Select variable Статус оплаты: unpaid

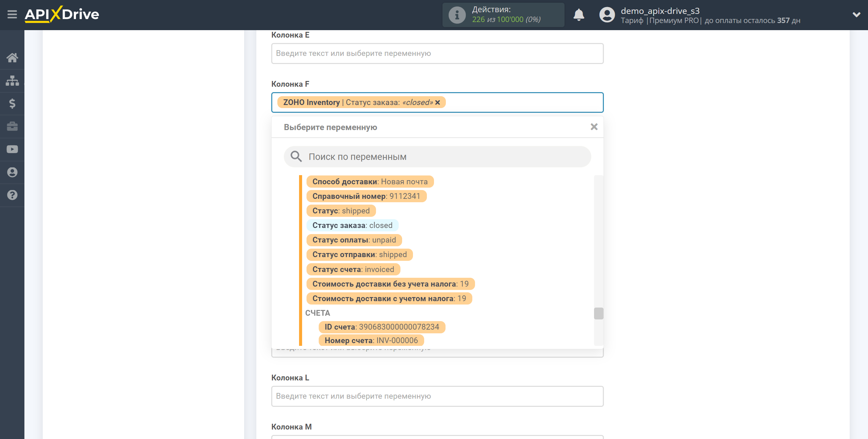[354, 240]
